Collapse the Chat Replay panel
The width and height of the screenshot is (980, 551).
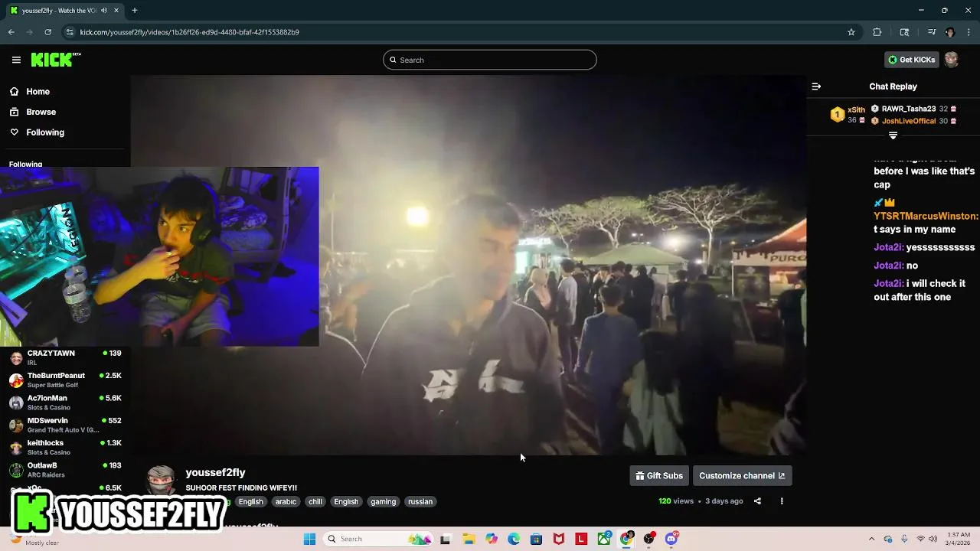pos(816,86)
